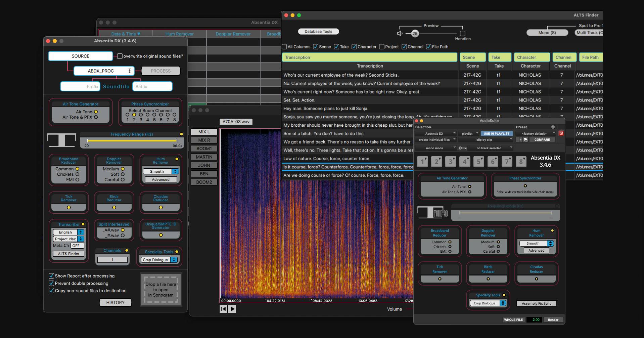Click return-to-start button under sonogram

click(x=224, y=309)
